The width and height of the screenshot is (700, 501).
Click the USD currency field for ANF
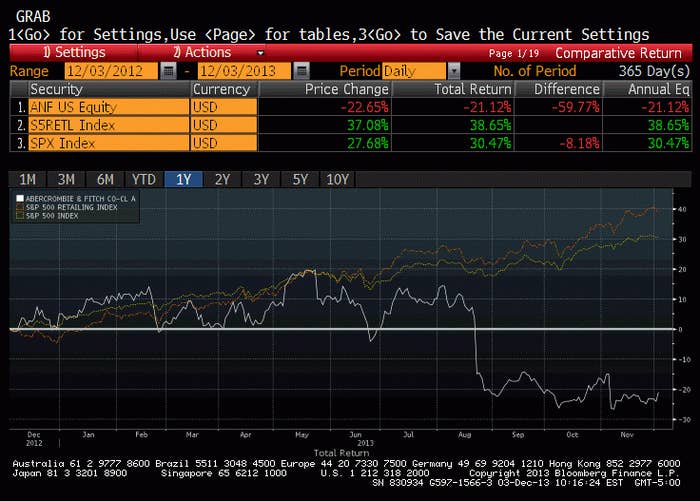(x=224, y=107)
